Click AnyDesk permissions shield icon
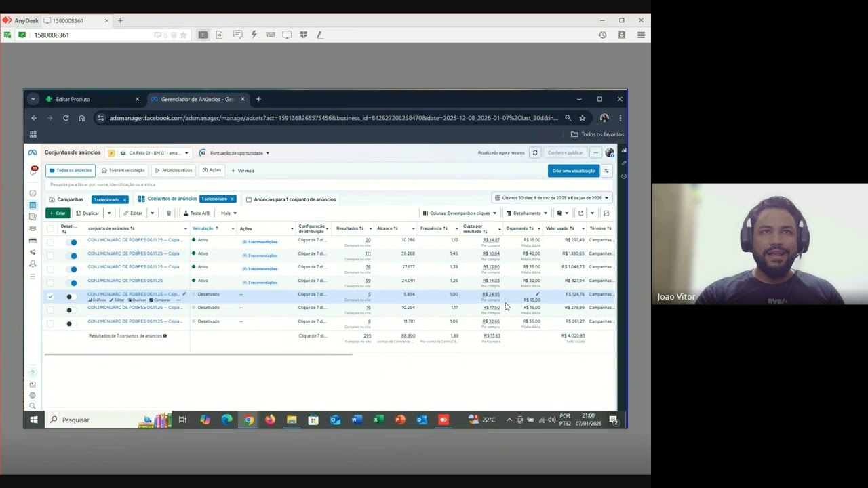 (303, 35)
